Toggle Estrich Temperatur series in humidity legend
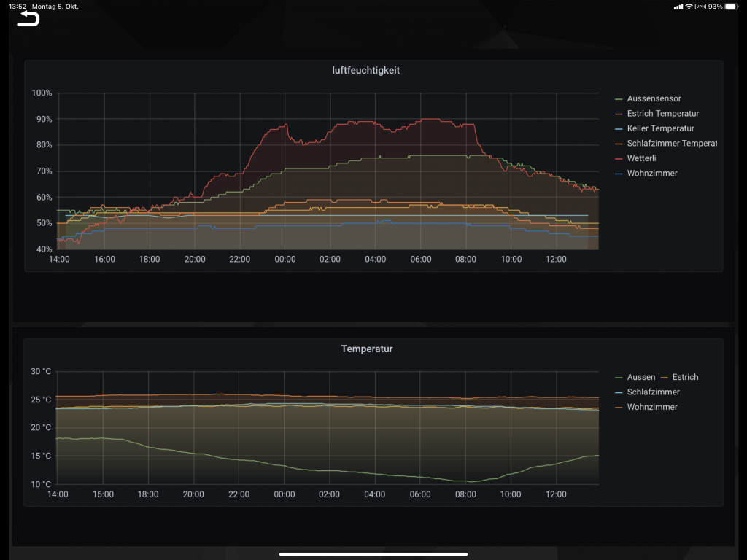This screenshot has height=560, width=747. pyautogui.click(x=662, y=114)
